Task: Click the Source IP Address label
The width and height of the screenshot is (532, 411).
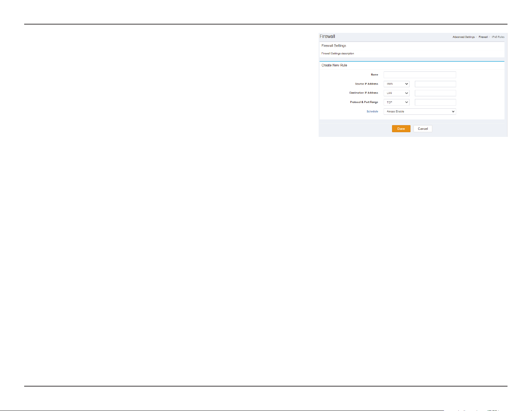Action: (367, 84)
